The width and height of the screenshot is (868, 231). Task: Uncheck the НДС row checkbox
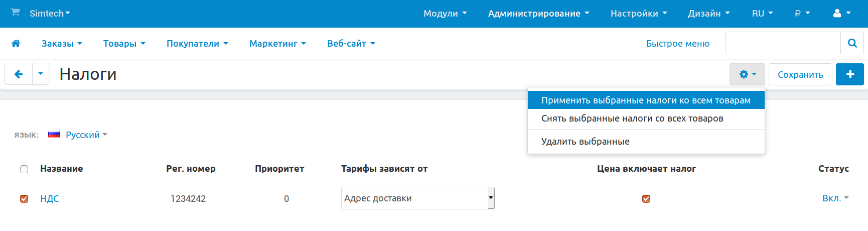(24, 199)
